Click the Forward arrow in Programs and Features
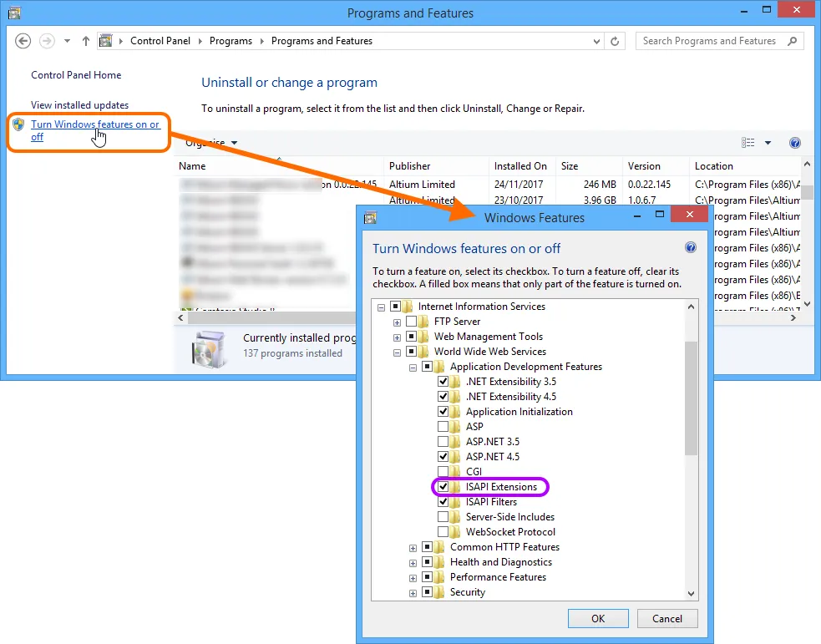 [x=47, y=41]
